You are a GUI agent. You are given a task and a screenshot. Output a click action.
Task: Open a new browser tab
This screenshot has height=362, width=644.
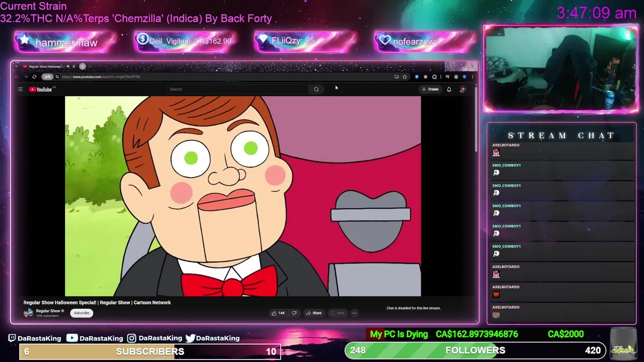click(x=83, y=66)
